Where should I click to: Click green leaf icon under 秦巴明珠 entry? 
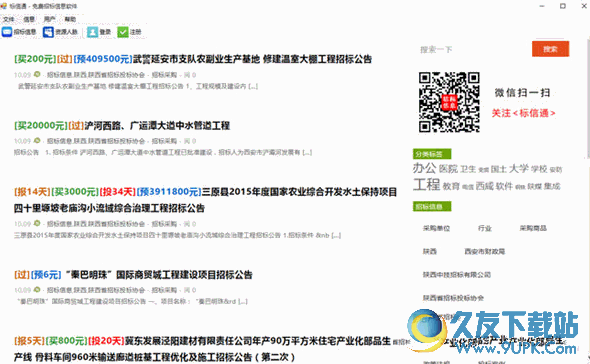click(x=37, y=289)
